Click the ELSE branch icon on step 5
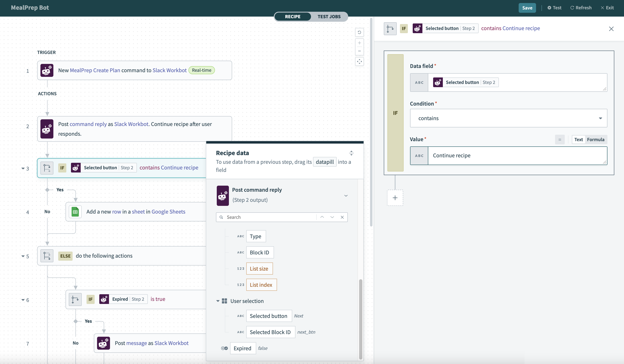The image size is (624, 364). point(47,256)
